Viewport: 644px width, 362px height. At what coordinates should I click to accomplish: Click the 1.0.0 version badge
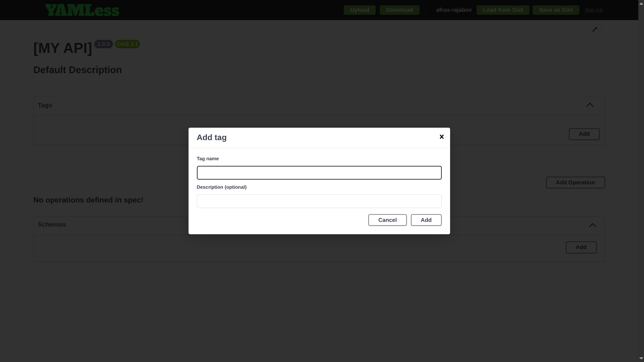[103, 44]
